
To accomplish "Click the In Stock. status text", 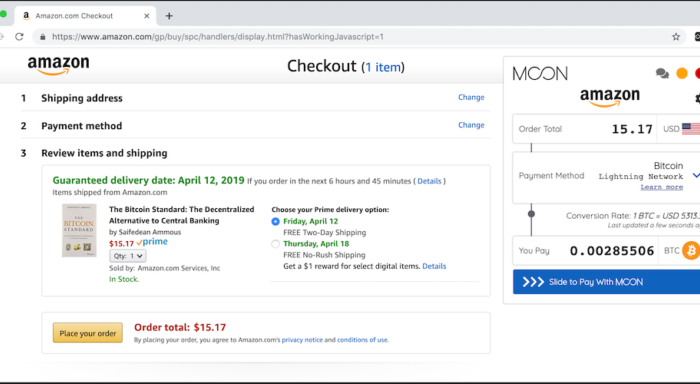I will click(124, 279).
